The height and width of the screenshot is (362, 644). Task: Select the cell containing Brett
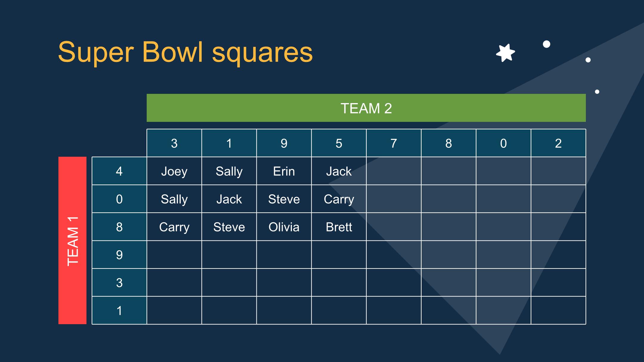pos(339,227)
